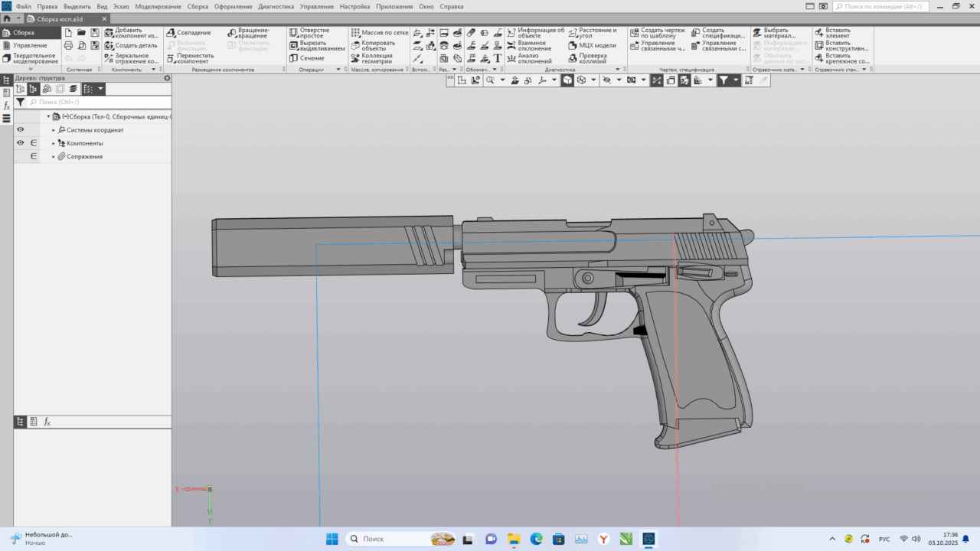
Task: Switch to the Управление panel tab
Action: 31,44
